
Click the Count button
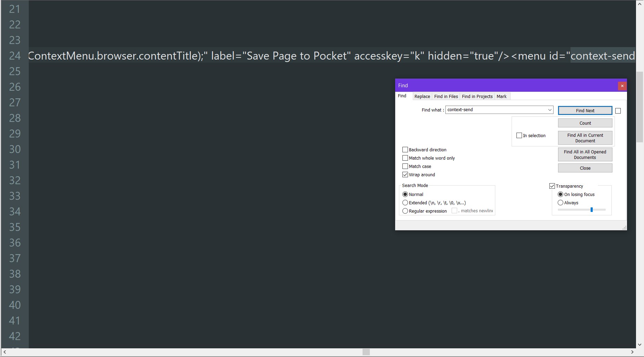[x=585, y=123]
